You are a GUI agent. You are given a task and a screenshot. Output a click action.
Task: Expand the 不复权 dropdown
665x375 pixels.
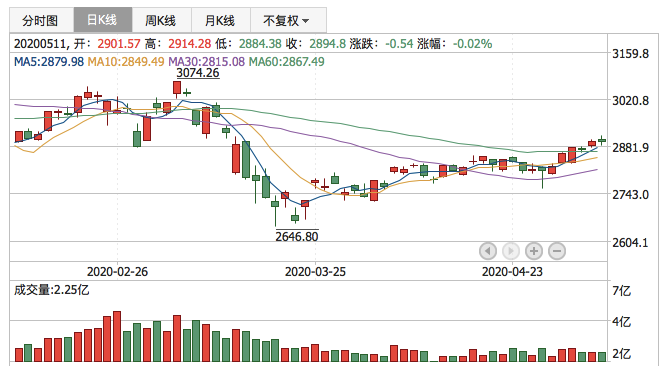288,20
